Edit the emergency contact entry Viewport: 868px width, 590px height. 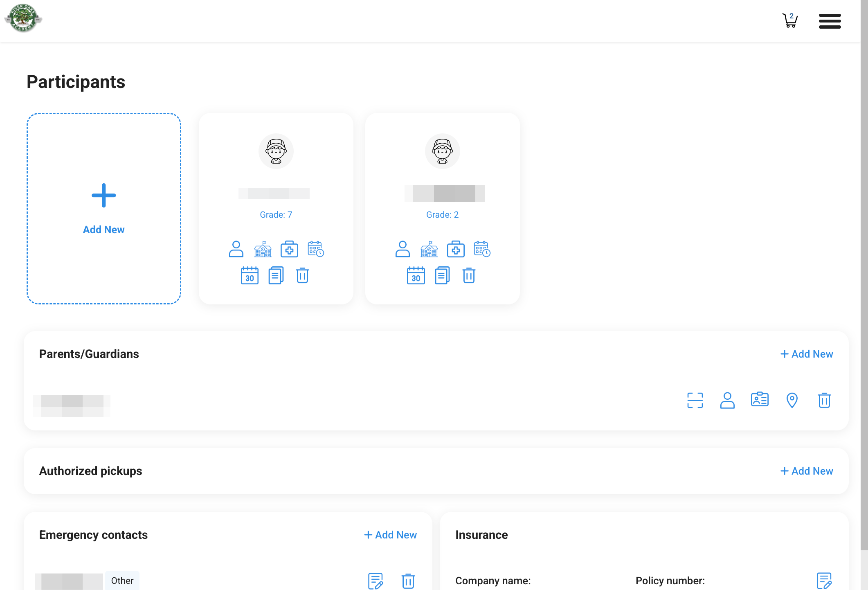(x=376, y=581)
